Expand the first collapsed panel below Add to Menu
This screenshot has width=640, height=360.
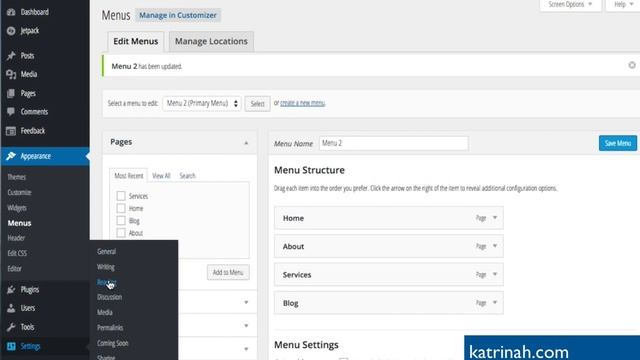[x=246, y=302]
